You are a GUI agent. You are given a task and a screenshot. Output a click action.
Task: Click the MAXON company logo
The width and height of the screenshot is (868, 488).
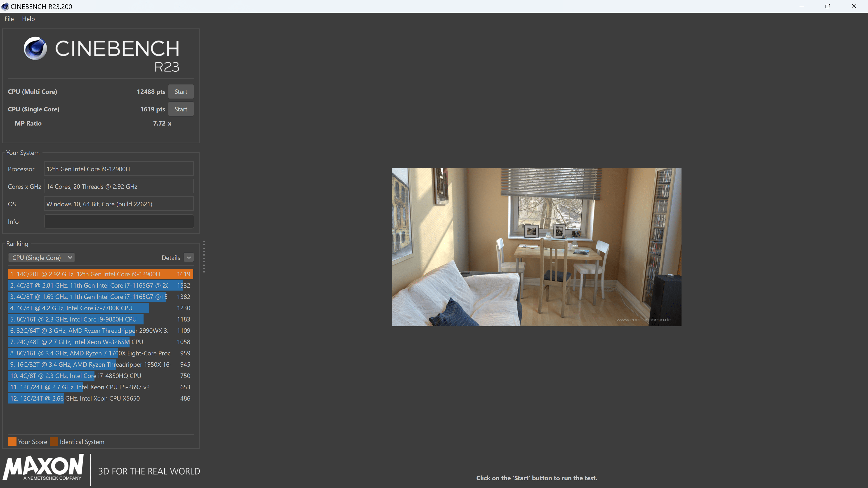(x=43, y=467)
